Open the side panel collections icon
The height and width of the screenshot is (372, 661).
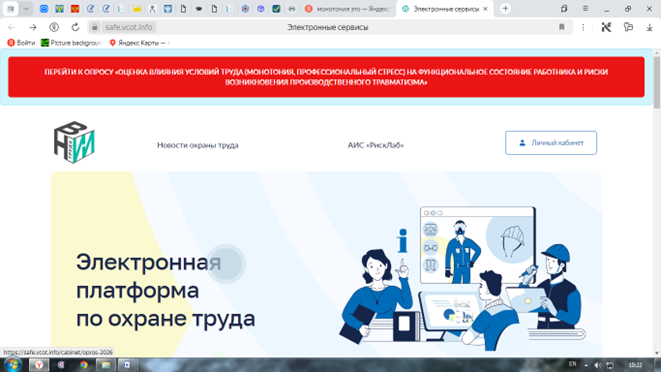pyautogui.click(x=564, y=8)
